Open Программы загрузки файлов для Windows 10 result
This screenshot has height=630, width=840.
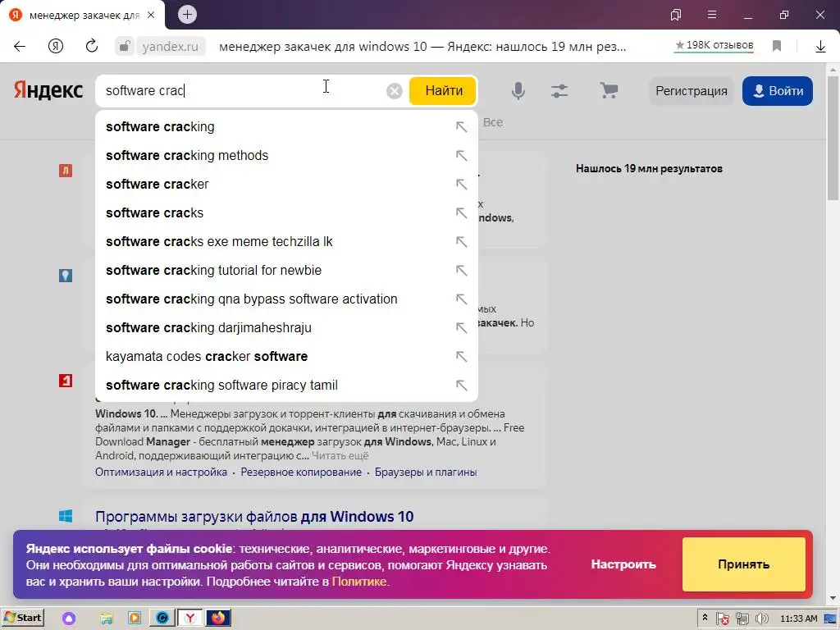(254, 517)
